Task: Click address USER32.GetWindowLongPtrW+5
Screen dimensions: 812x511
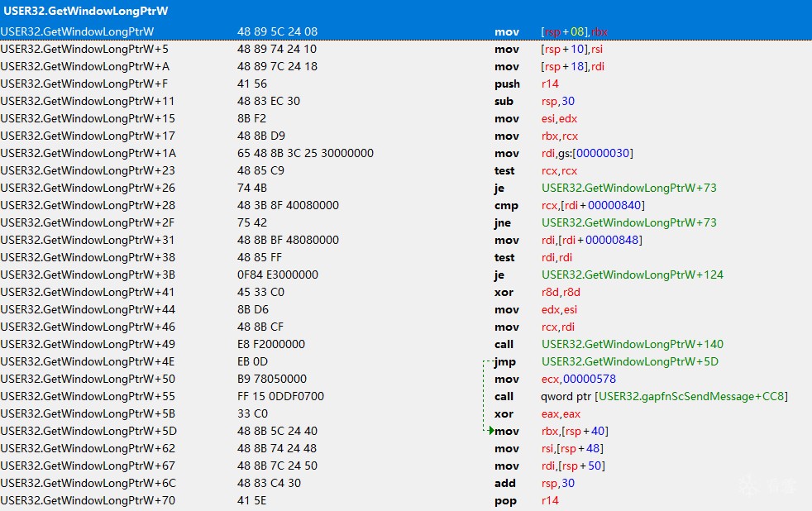Action: (84, 49)
